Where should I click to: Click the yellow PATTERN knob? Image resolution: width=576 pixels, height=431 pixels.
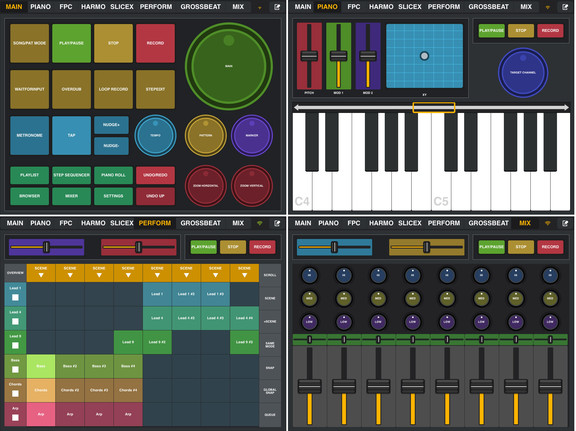(x=206, y=136)
